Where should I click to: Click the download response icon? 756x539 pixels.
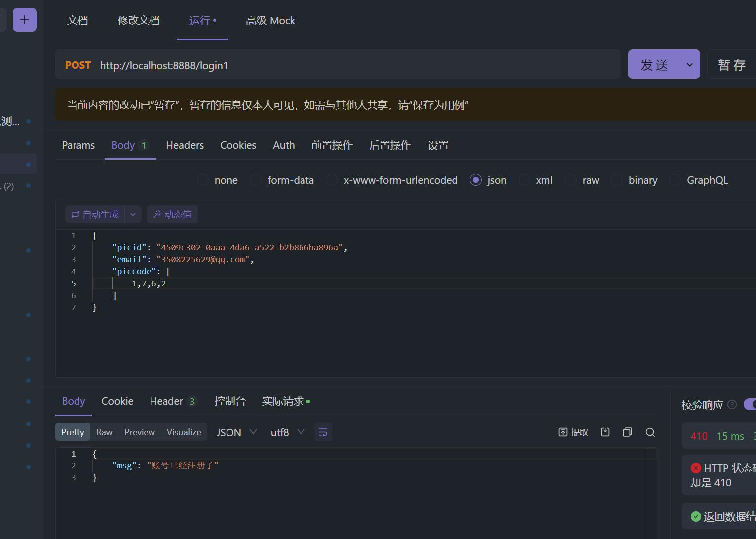(605, 432)
